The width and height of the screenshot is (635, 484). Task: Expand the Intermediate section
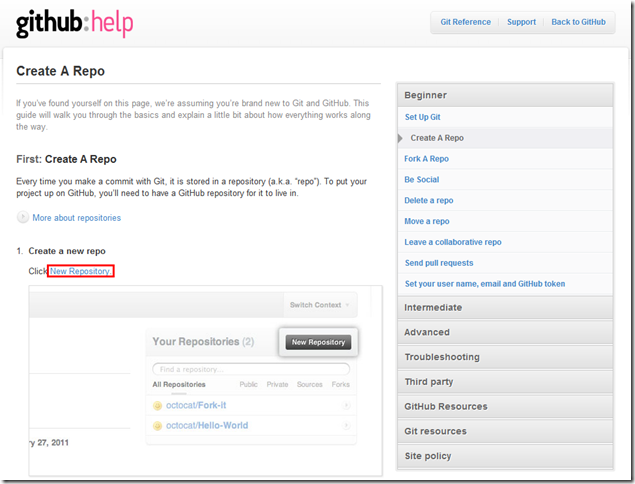505,307
